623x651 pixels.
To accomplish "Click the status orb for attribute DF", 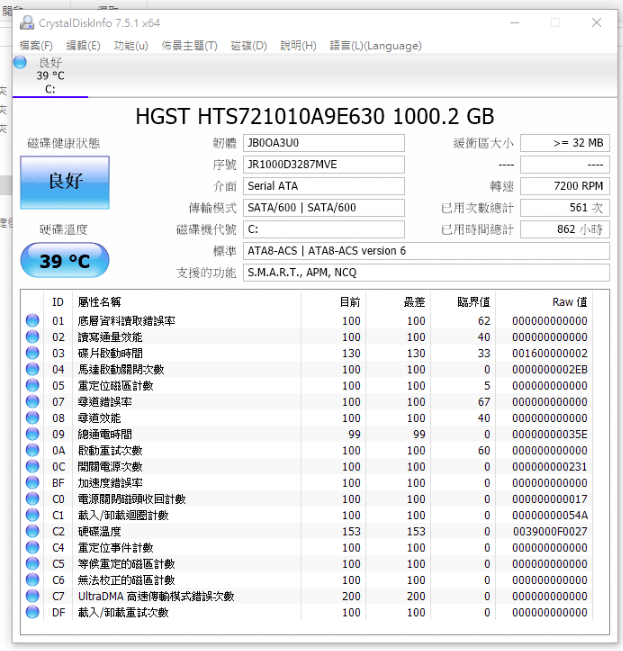I will tap(32, 612).
